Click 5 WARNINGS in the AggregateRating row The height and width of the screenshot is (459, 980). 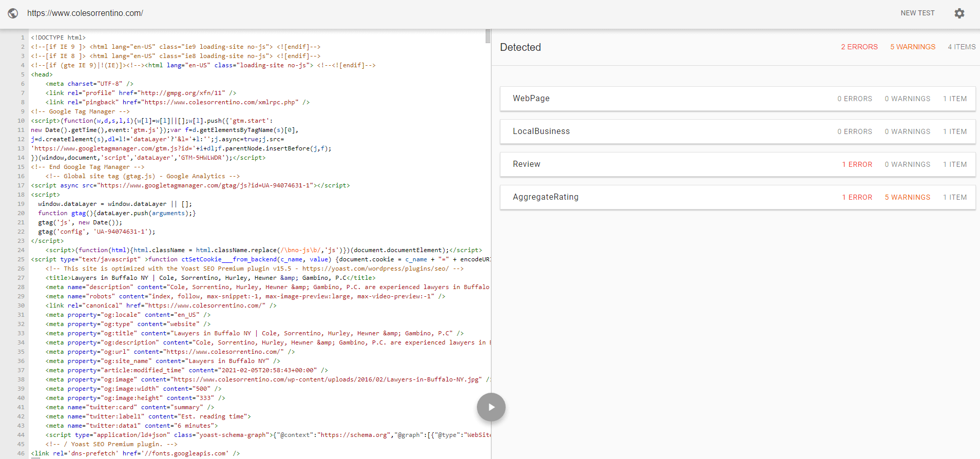coord(907,197)
